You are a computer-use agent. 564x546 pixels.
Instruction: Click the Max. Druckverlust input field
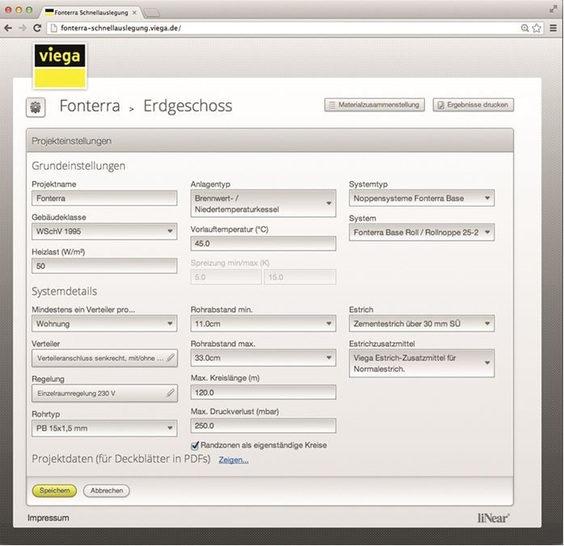pyautogui.click(x=263, y=426)
